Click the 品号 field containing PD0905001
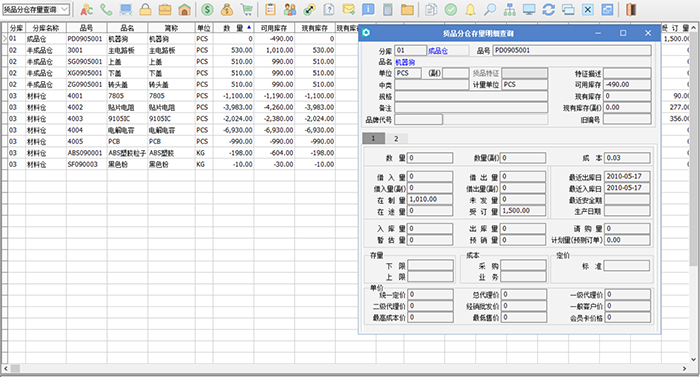The width and height of the screenshot is (700, 377). click(x=572, y=50)
